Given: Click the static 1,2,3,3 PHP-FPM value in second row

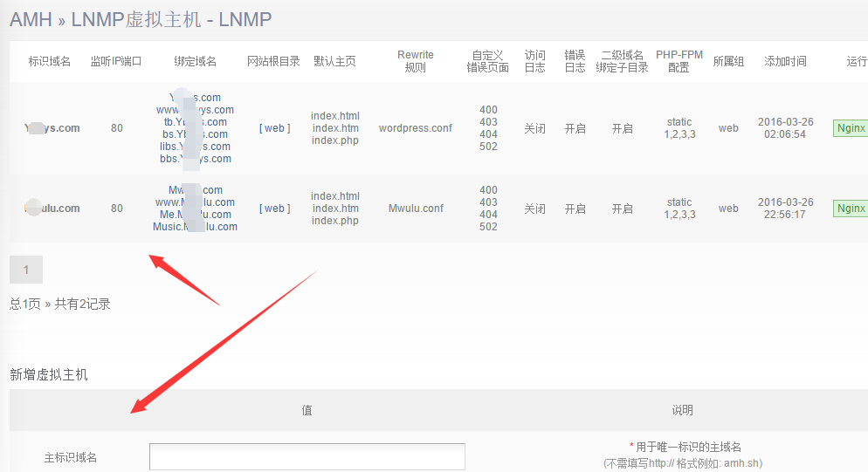Looking at the screenshot, I should point(679,209).
